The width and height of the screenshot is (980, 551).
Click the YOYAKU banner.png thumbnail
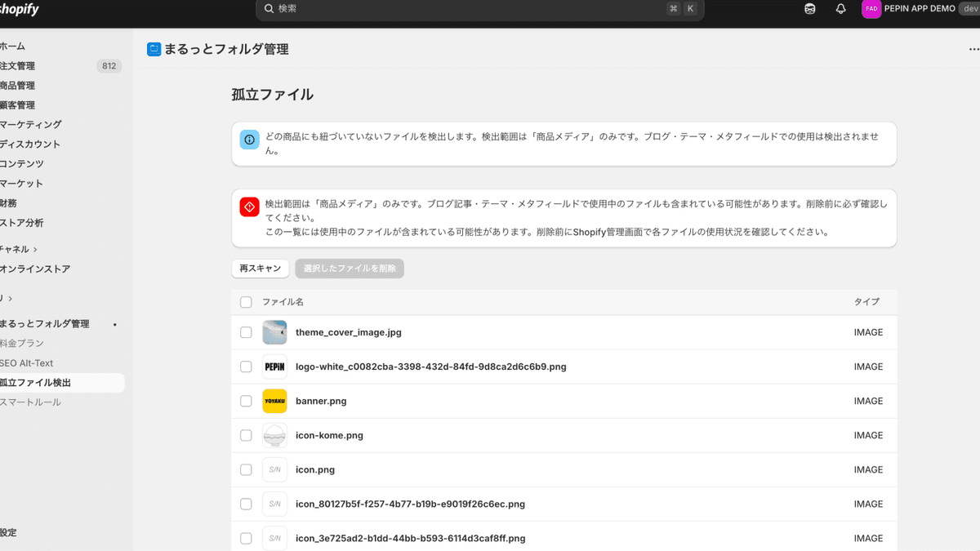pyautogui.click(x=274, y=401)
